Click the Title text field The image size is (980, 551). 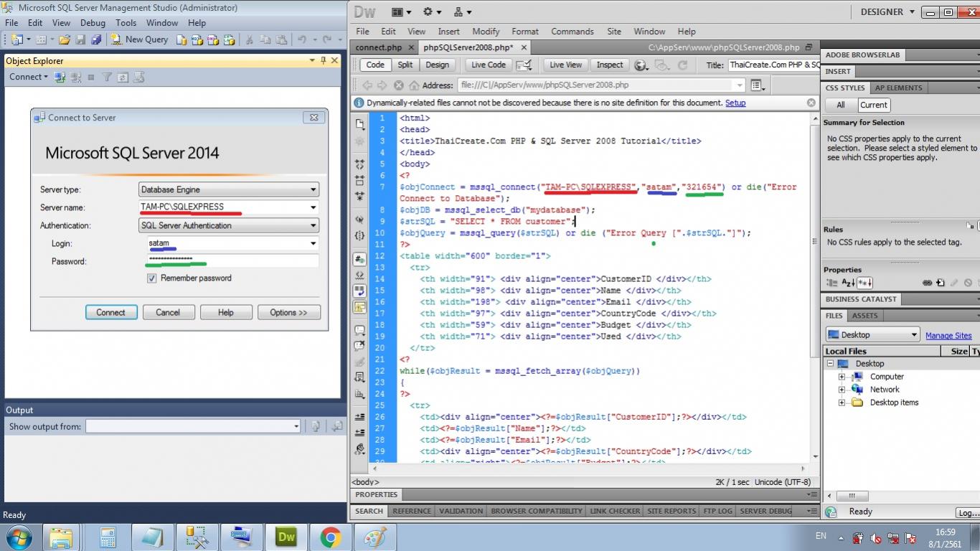tap(774, 65)
